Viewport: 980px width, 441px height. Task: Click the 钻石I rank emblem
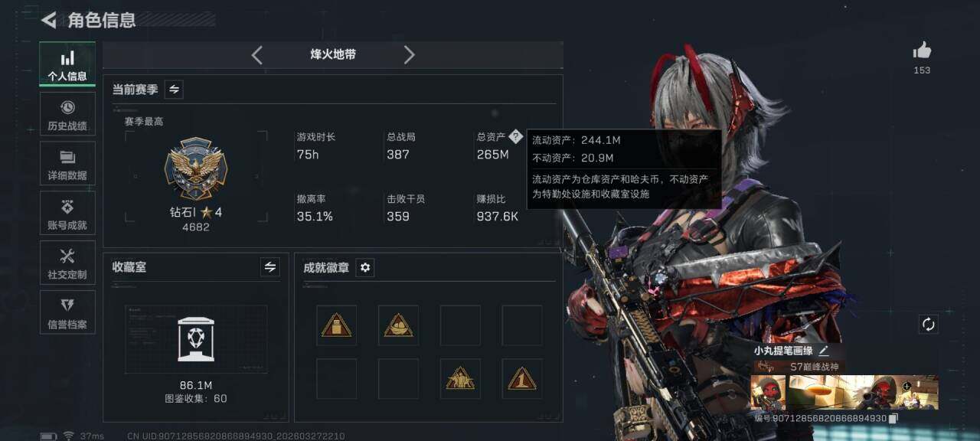[x=196, y=168]
